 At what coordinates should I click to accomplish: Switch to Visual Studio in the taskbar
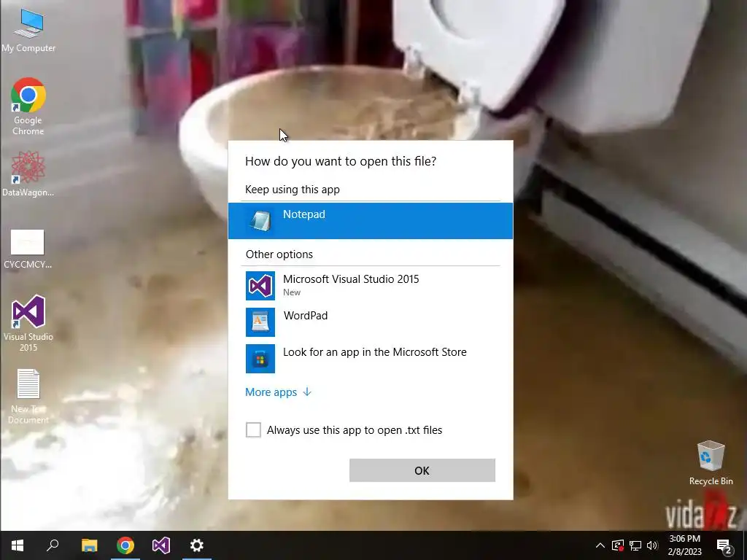point(161,545)
